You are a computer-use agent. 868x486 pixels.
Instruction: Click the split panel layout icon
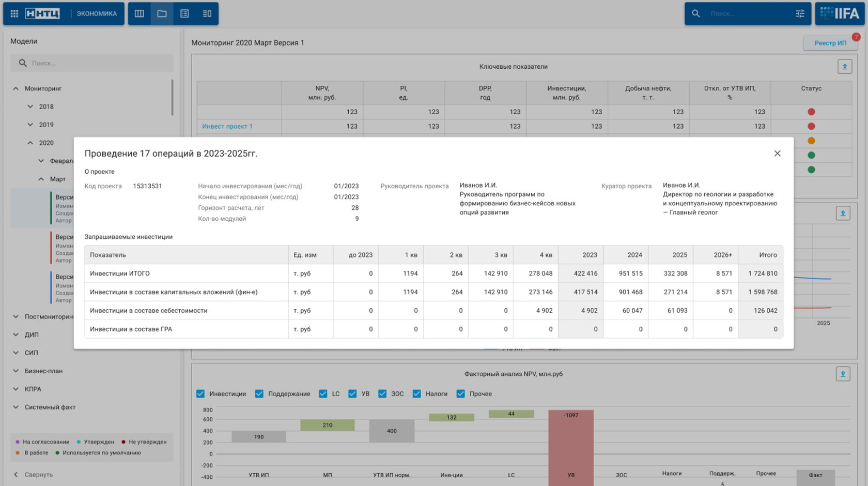207,13
